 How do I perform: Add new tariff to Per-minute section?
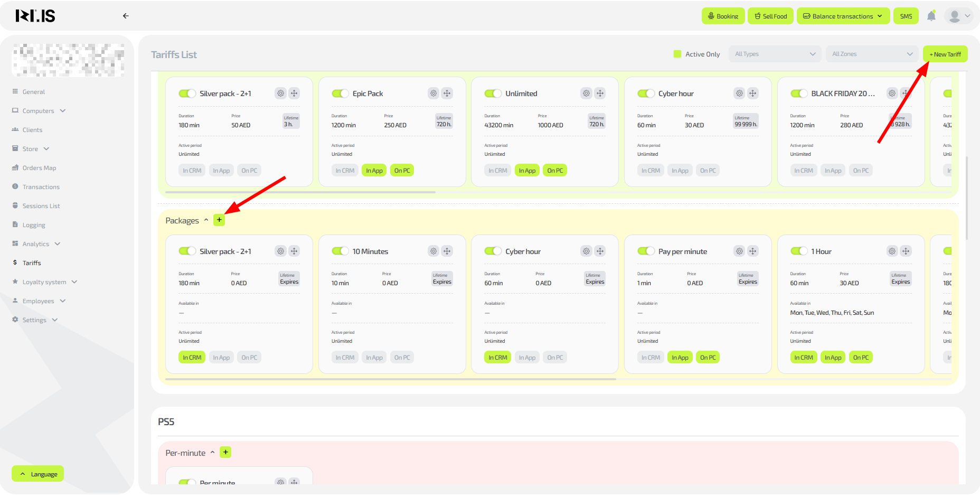pyautogui.click(x=225, y=453)
